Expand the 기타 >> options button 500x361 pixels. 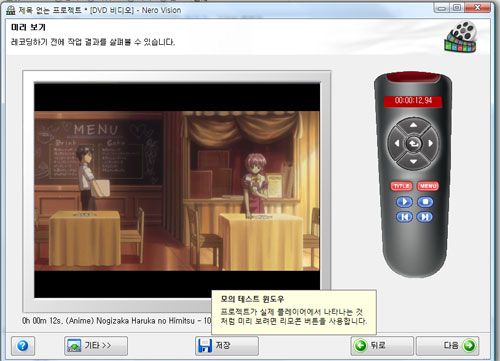tap(96, 346)
